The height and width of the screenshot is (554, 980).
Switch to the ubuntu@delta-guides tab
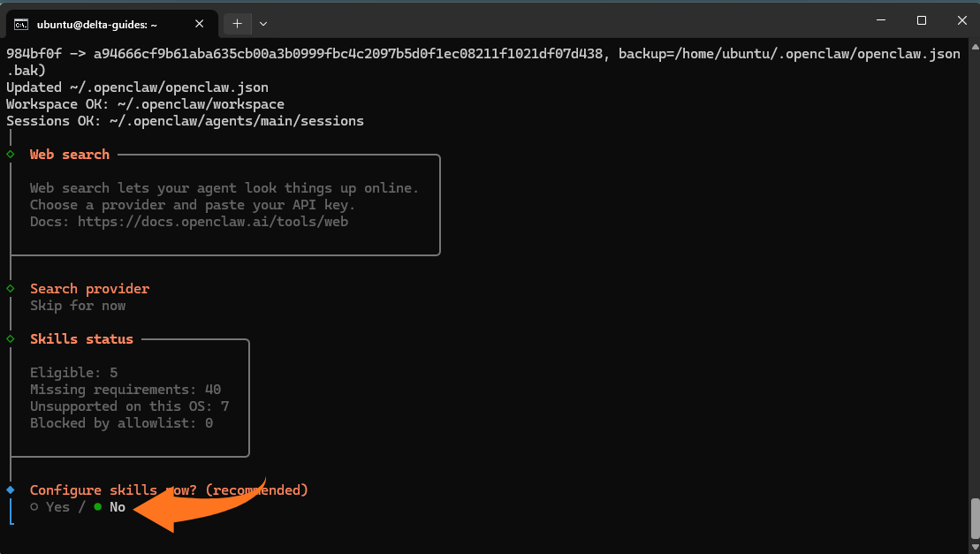pyautogui.click(x=97, y=24)
